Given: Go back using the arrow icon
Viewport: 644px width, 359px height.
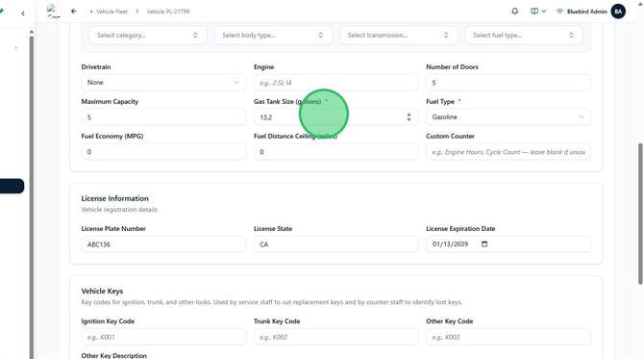Looking at the screenshot, I should click(x=73, y=12).
